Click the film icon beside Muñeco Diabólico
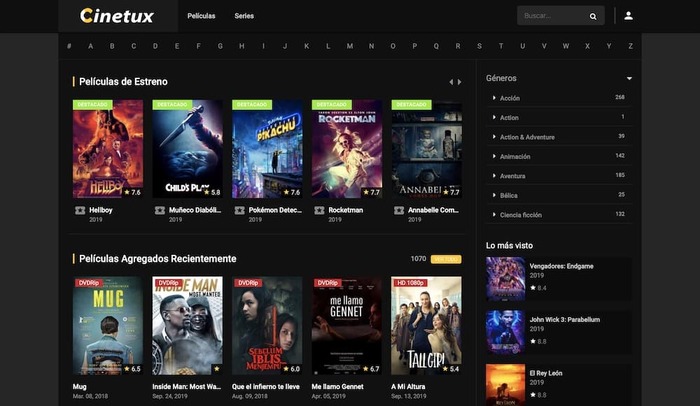Image resolution: width=700 pixels, height=406 pixels. point(160,210)
